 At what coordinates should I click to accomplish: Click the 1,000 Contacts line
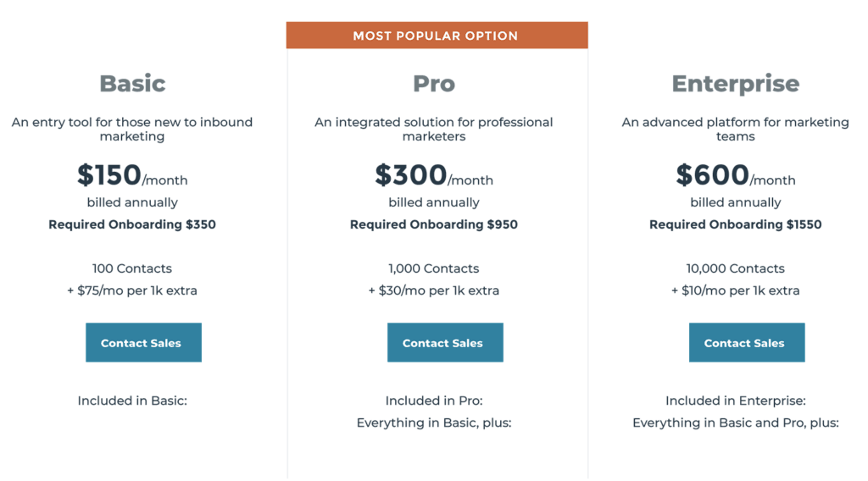click(434, 268)
